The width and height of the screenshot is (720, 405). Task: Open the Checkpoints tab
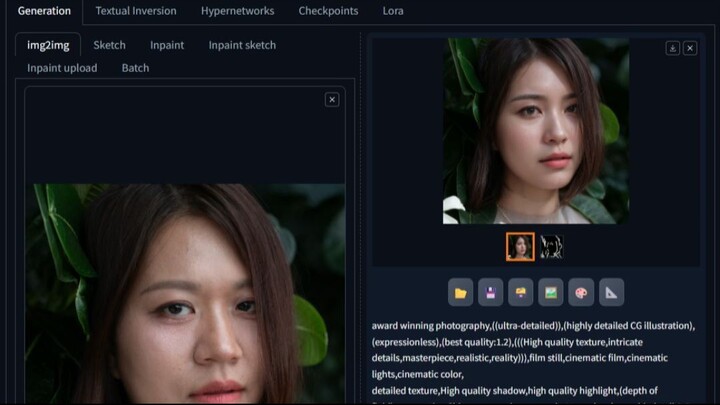328,11
